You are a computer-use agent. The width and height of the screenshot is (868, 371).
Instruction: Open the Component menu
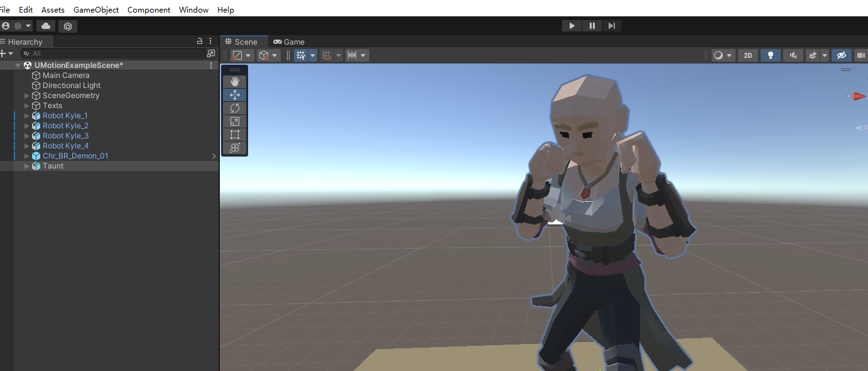[x=149, y=9]
